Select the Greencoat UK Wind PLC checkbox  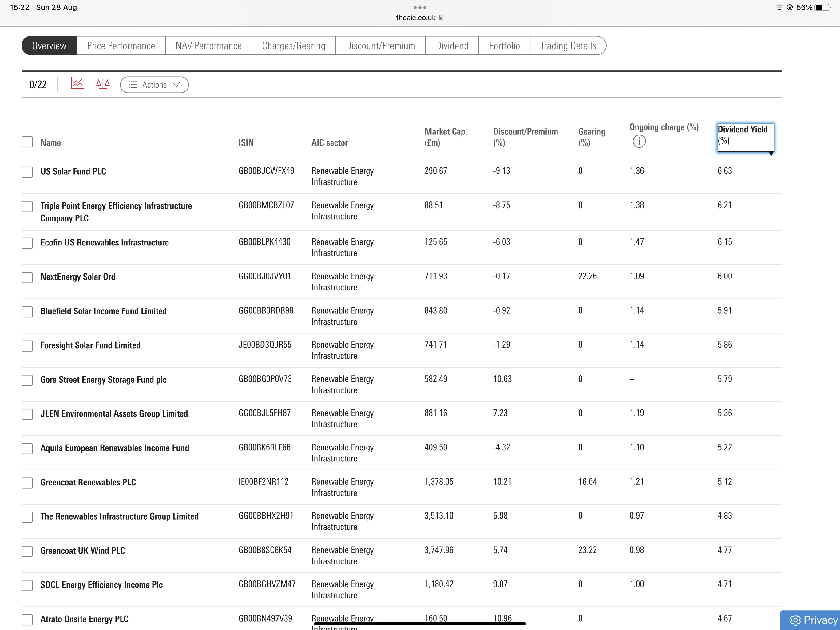27,551
